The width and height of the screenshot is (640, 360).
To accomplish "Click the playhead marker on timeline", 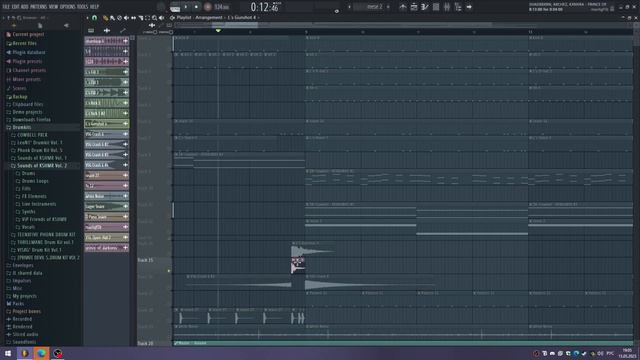I will 218,31.
